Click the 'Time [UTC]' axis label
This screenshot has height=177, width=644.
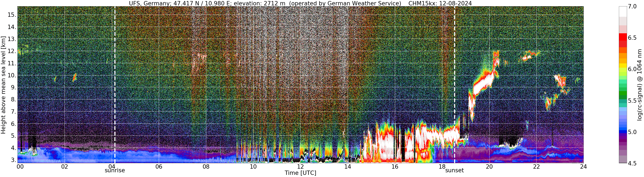coord(300,173)
